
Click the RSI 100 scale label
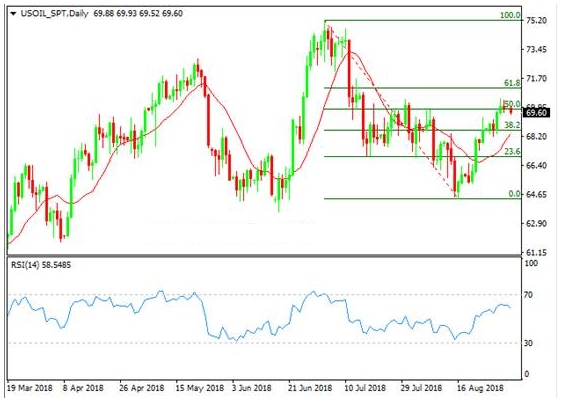pyautogui.click(x=531, y=263)
